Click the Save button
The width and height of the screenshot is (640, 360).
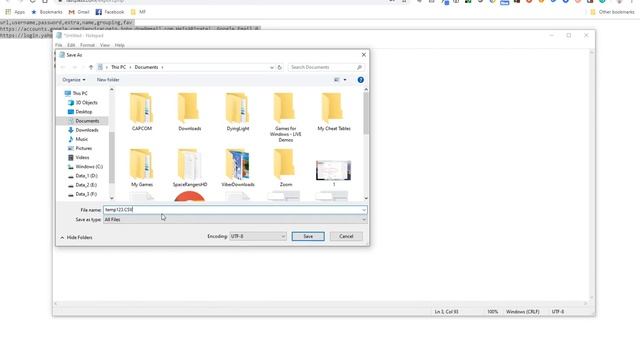pos(308,236)
